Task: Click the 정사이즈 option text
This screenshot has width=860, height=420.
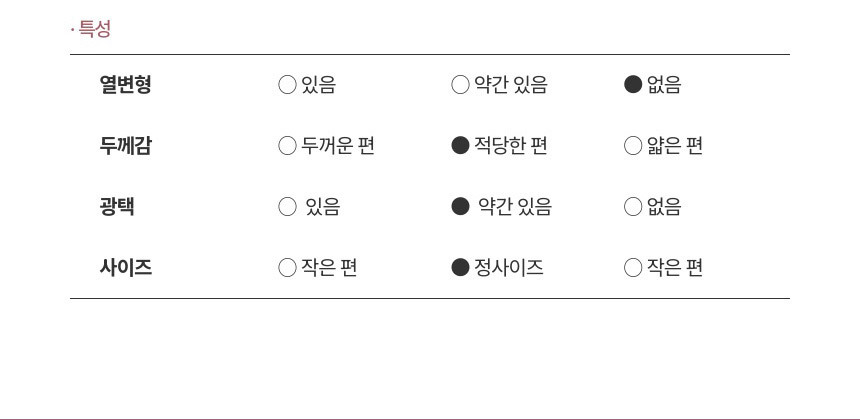Action: [x=509, y=268]
